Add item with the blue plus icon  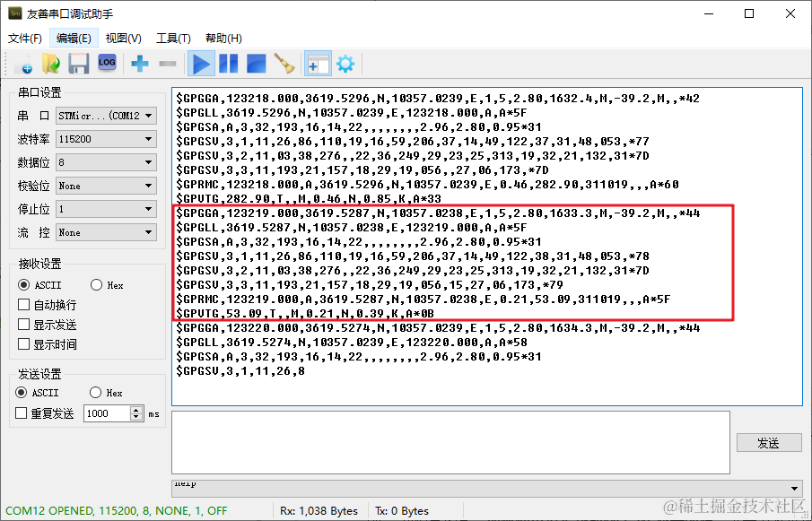tap(139, 64)
